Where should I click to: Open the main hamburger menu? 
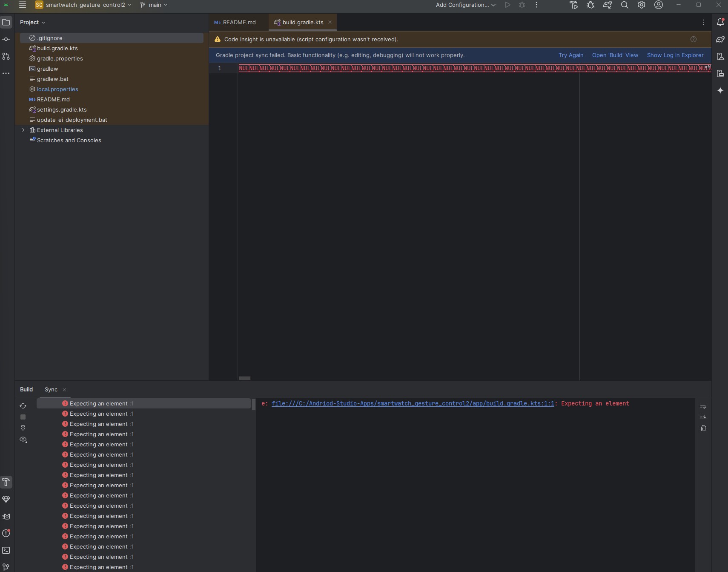(23, 5)
